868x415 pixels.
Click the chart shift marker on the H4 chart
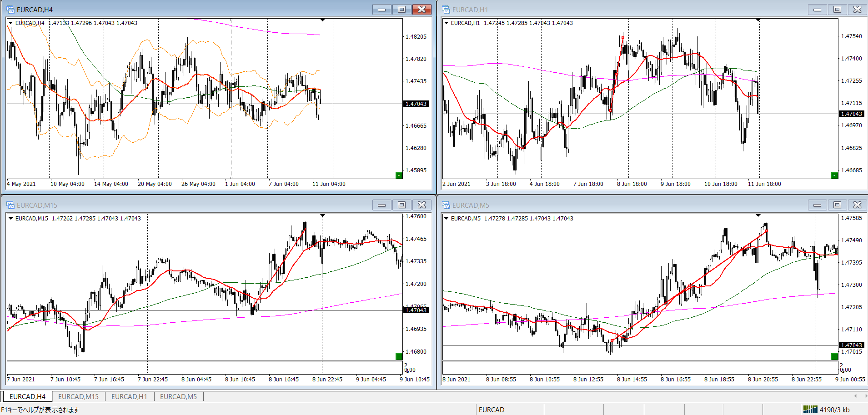[x=322, y=20]
